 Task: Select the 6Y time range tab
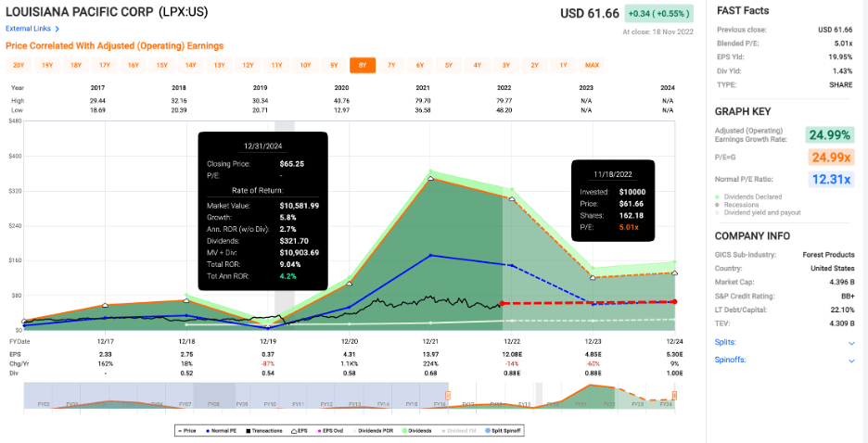point(420,65)
